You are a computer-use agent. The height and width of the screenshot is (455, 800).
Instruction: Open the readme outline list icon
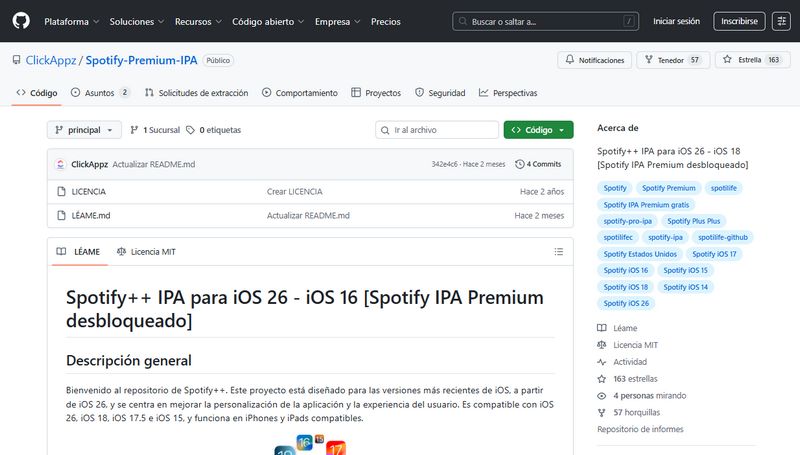click(x=559, y=251)
